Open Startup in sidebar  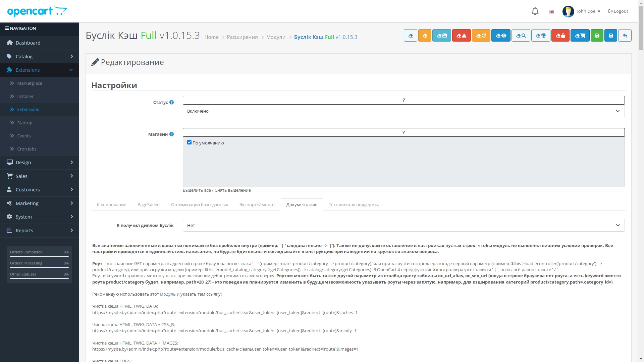pos(39,123)
